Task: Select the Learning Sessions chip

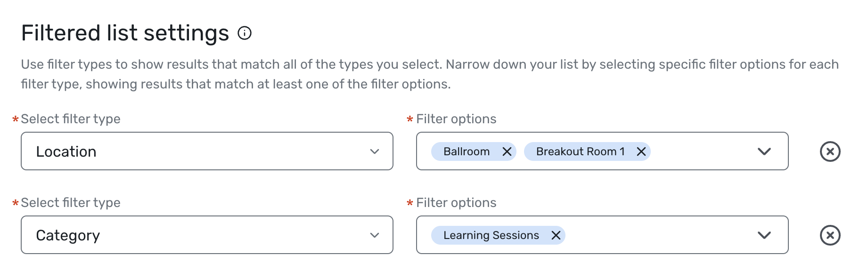Action: coord(491,235)
